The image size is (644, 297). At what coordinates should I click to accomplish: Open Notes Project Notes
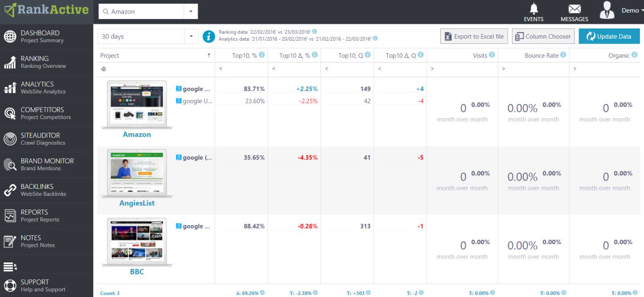46,242
